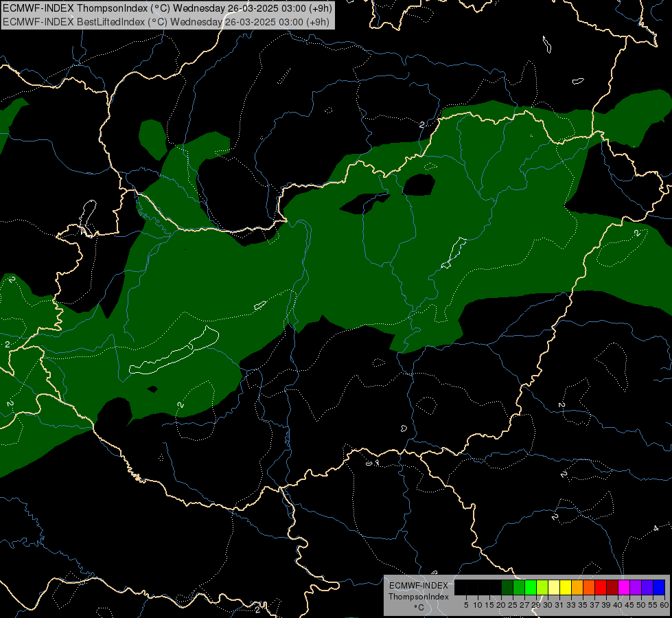
Task: Click the ECMWF-INDEX label in the legend
Action: coord(419,586)
